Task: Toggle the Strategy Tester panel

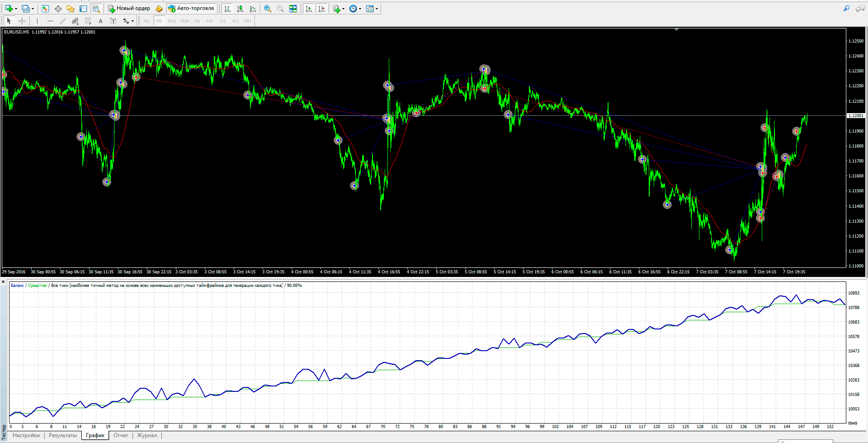Action: 96,9
